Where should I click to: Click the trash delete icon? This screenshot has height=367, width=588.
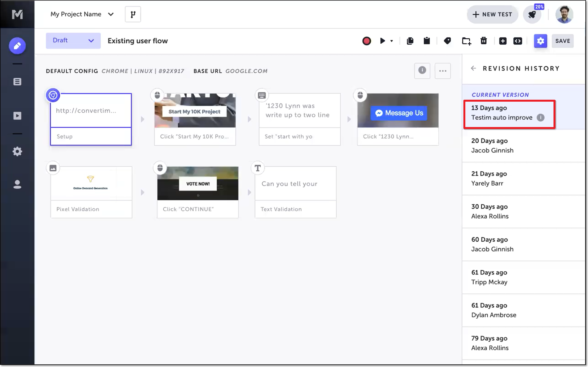click(484, 41)
